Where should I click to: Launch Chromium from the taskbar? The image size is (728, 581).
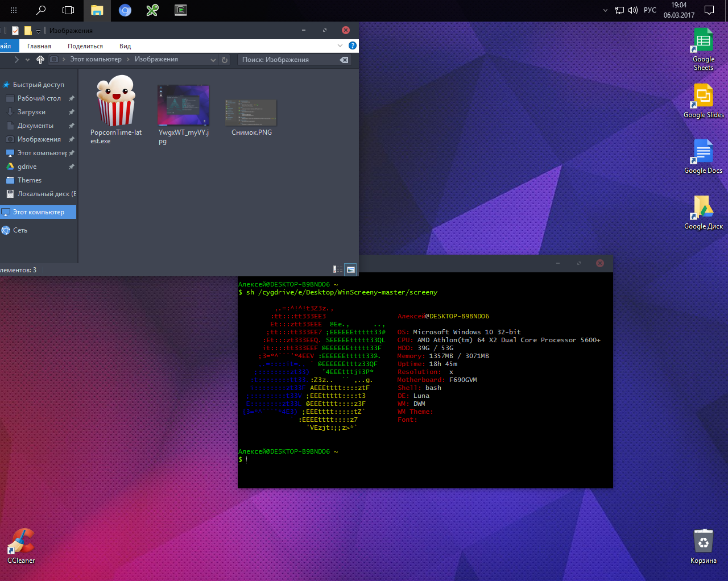125,10
